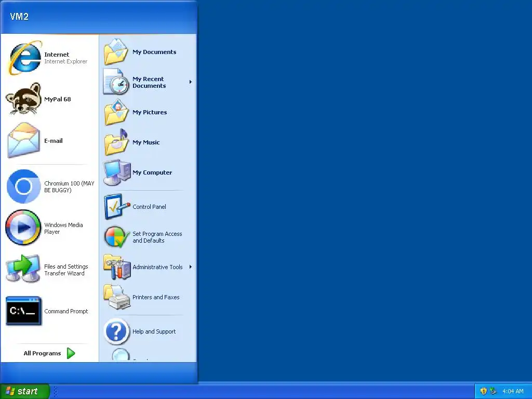Click the Start button on taskbar
This screenshot has height=399, width=532.
point(25,391)
